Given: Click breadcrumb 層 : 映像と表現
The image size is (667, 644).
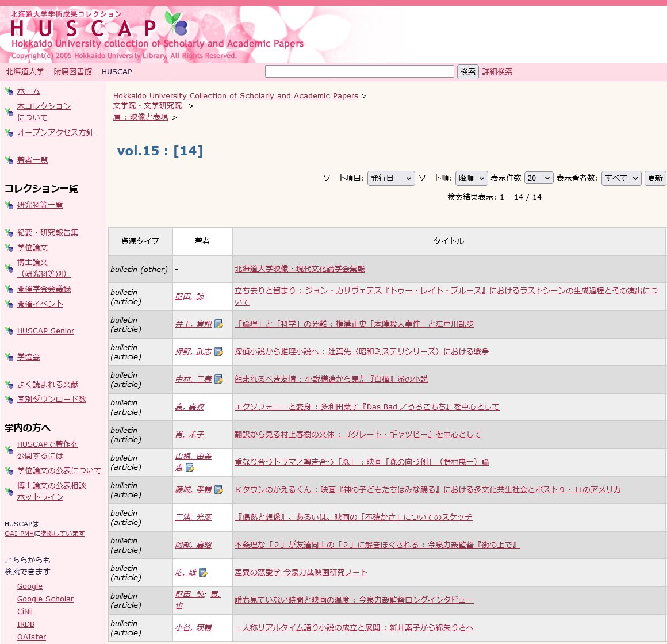Looking at the screenshot, I should tap(141, 117).
